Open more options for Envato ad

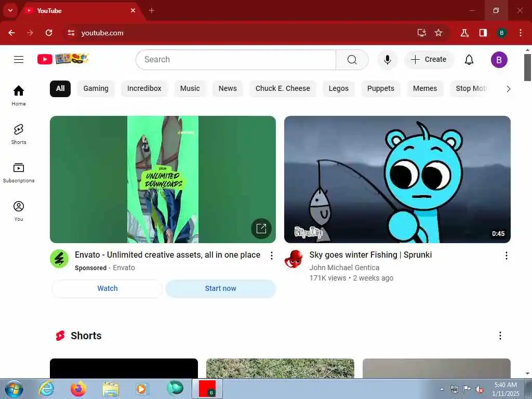[x=271, y=256]
